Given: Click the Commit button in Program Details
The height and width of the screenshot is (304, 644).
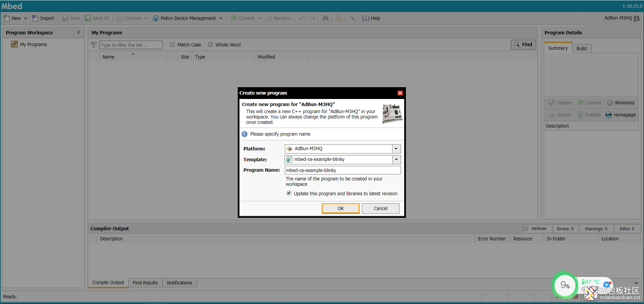Looking at the screenshot, I should (x=590, y=103).
